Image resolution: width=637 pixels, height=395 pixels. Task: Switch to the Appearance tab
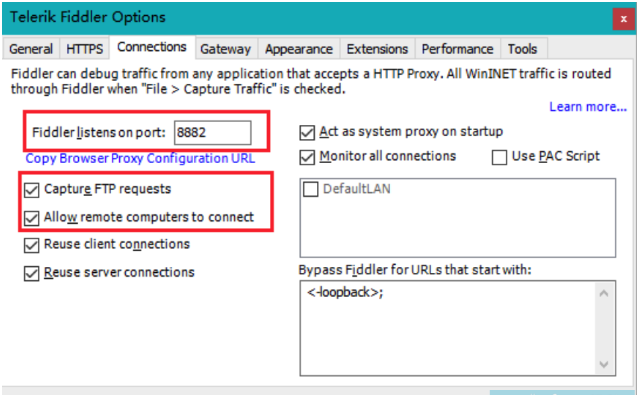tap(299, 49)
